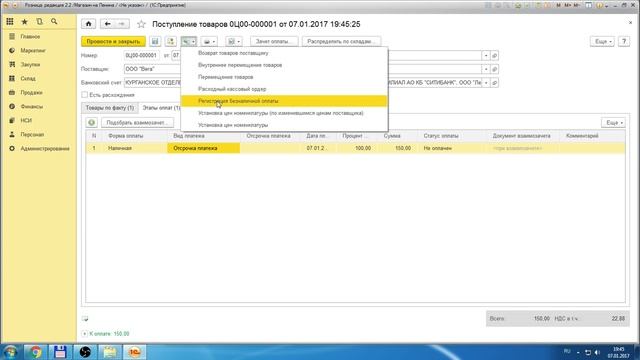Select the Не оплачен status cell
The height and width of the screenshot is (360, 640).
(x=452, y=148)
